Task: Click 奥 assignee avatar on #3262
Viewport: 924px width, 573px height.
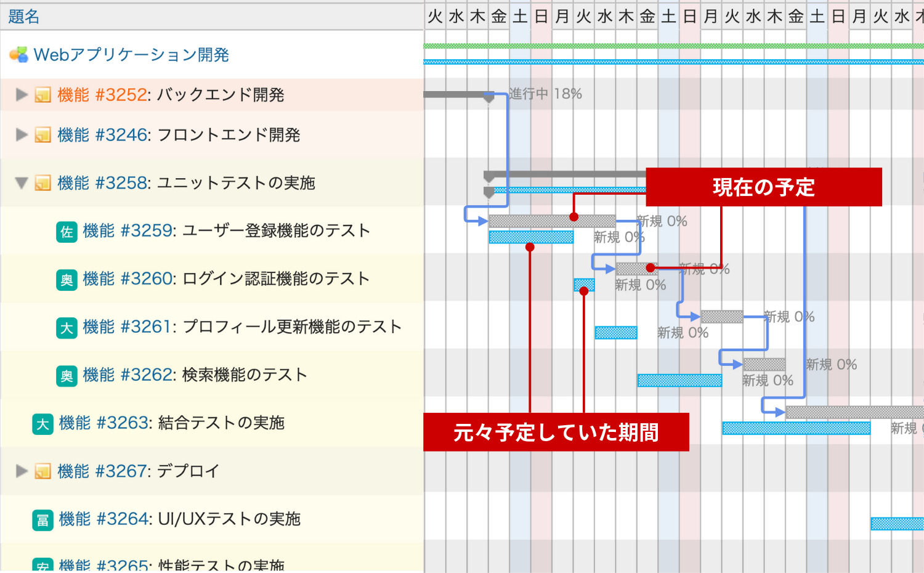Action: tap(67, 376)
